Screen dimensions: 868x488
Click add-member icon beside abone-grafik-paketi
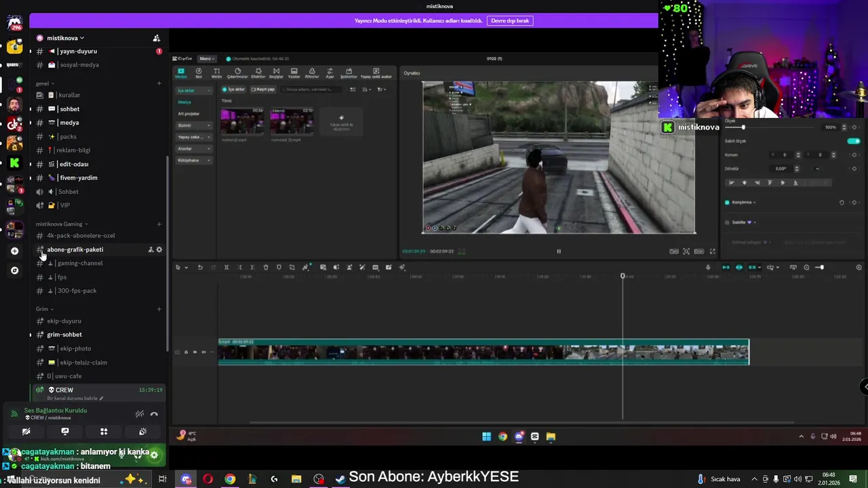(151, 249)
